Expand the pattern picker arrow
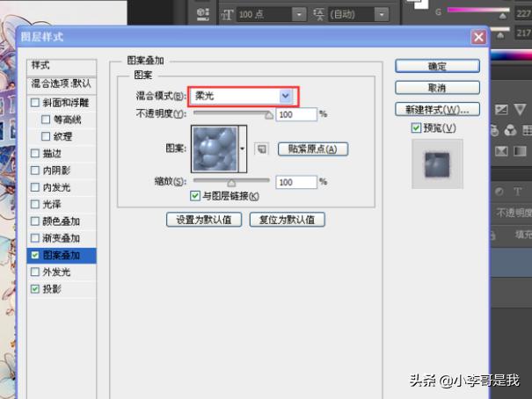This screenshot has width=532, height=399. tap(244, 148)
